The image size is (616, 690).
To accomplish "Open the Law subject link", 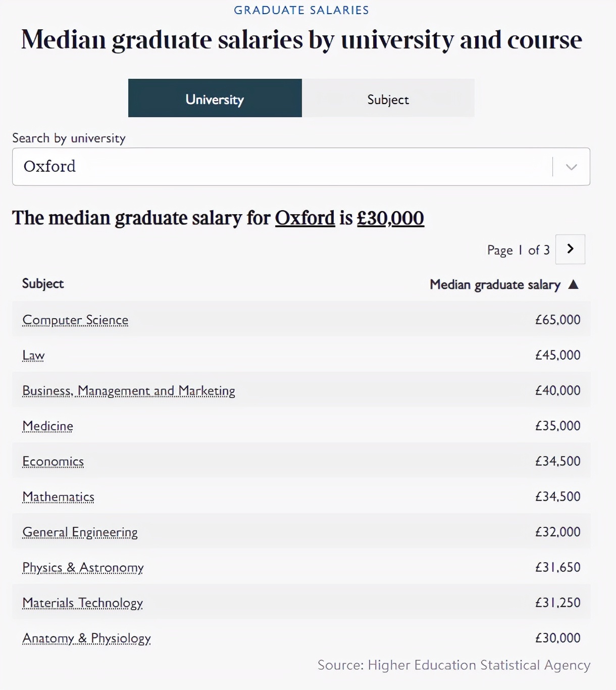I will (x=33, y=355).
